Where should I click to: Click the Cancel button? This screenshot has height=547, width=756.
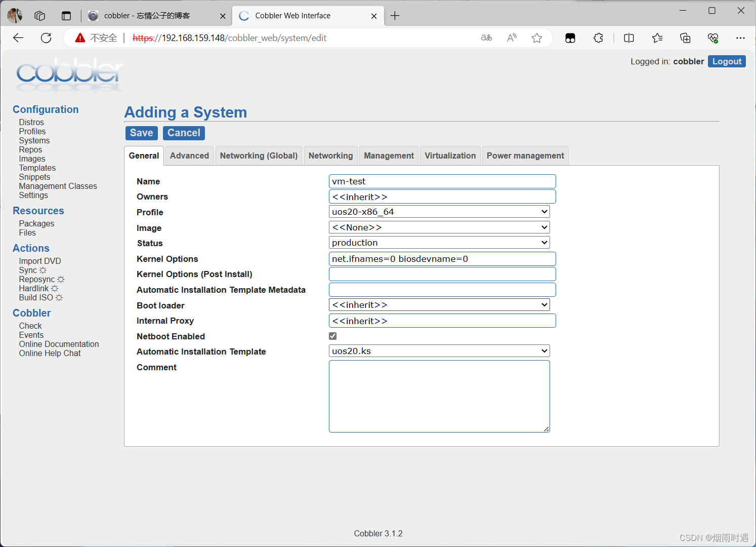[184, 133]
